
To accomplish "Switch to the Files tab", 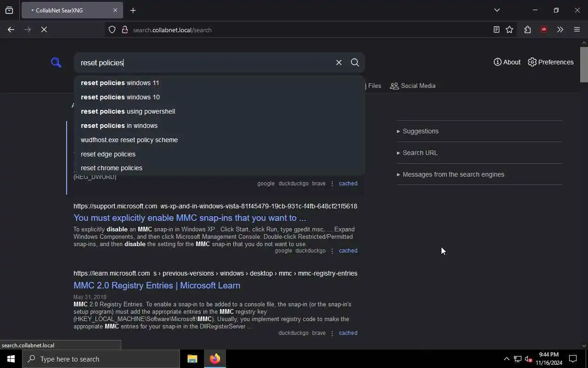I will pos(373,86).
